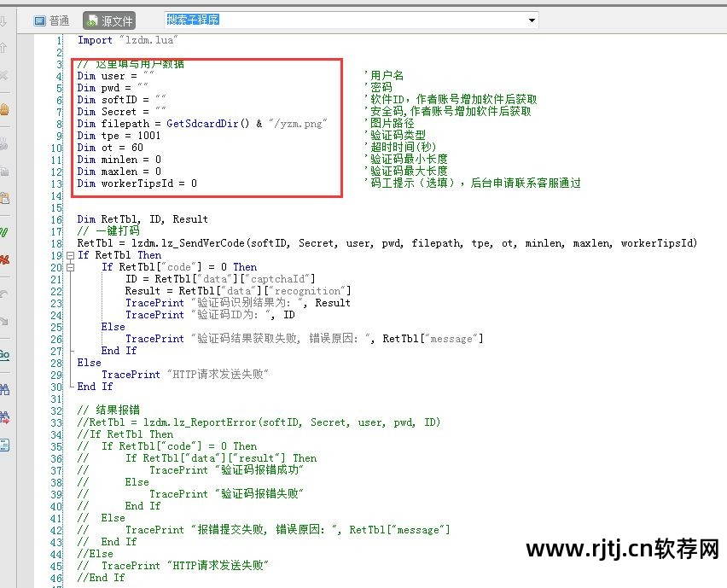Switch to the 源文件 source tab
Image resolution: width=727 pixels, height=588 pixels.
pyautogui.click(x=109, y=20)
